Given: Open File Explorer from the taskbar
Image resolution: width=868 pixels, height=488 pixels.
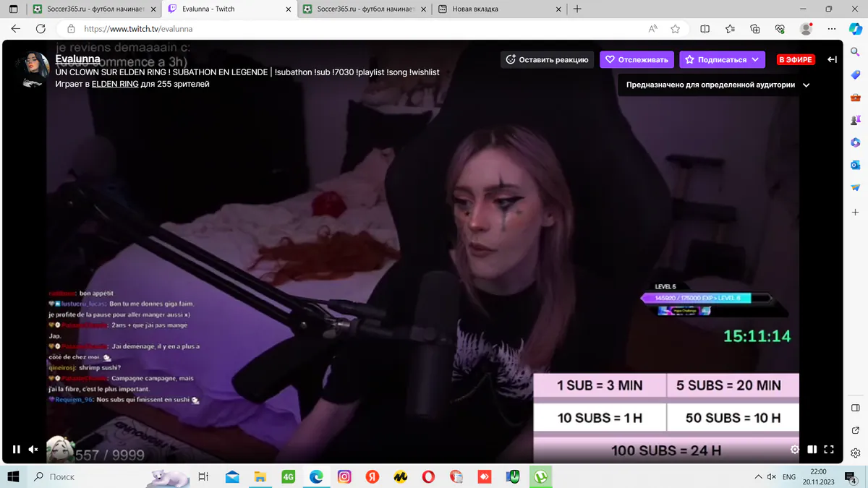Looking at the screenshot, I should 260,476.
